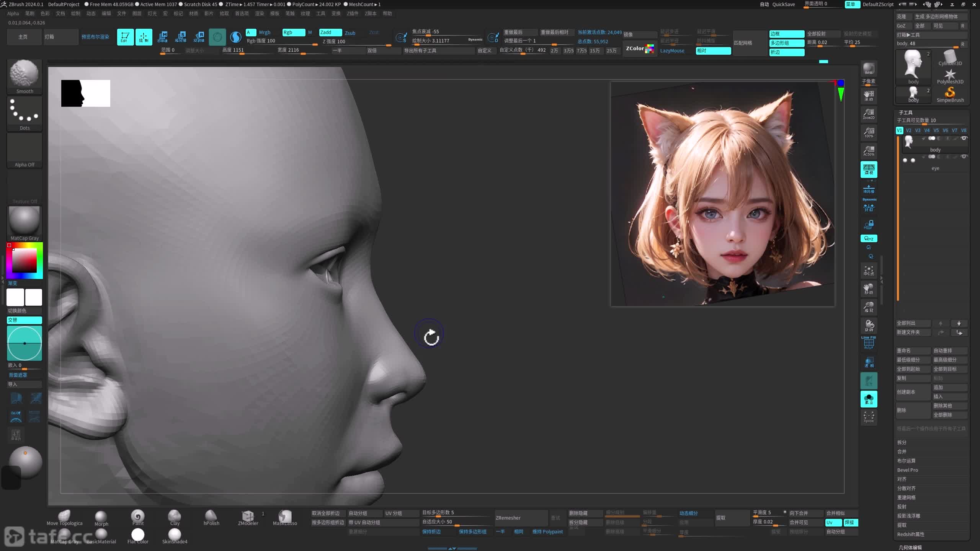Toggle Line Fill PolyF display
The image size is (980, 551).
(x=869, y=343)
